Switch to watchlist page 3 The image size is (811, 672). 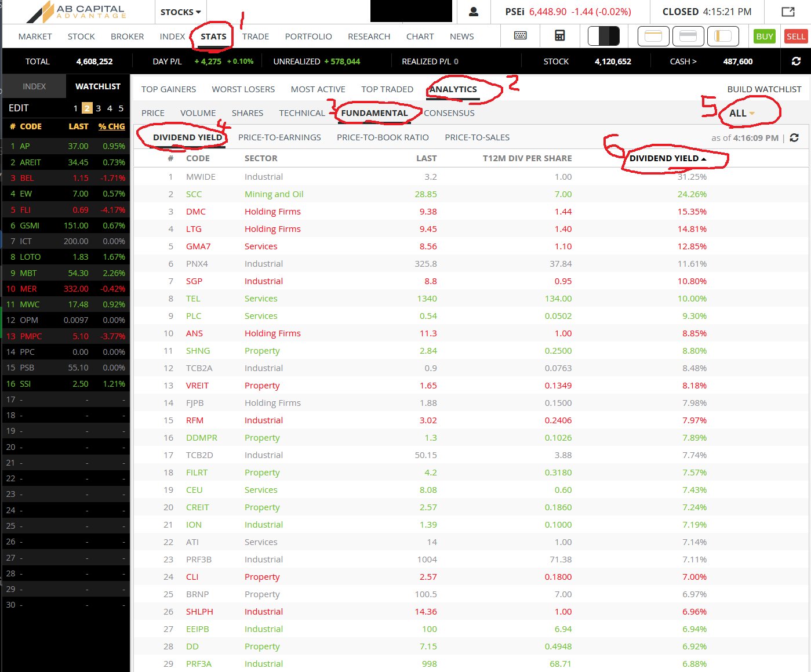pyautogui.click(x=99, y=108)
